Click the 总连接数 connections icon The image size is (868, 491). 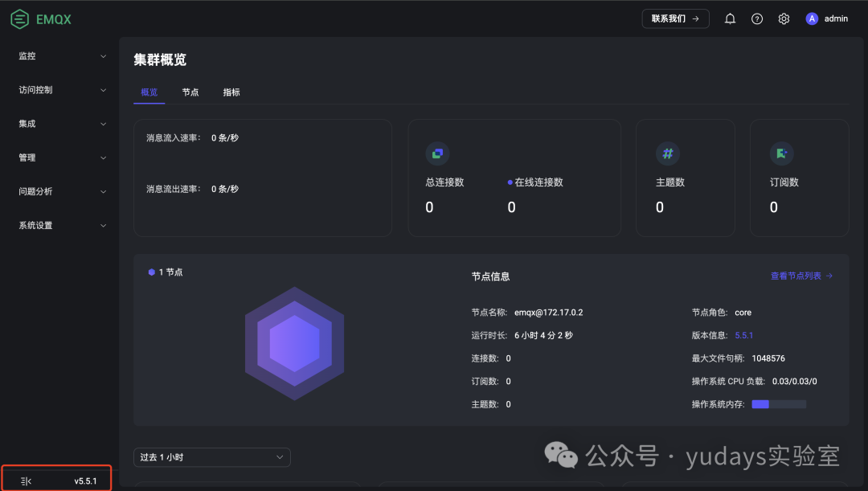pos(436,153)
